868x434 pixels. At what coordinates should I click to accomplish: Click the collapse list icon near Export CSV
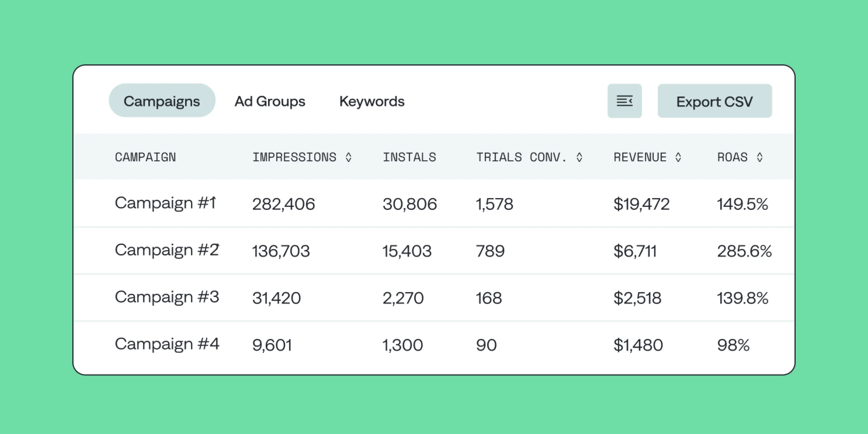625,101
